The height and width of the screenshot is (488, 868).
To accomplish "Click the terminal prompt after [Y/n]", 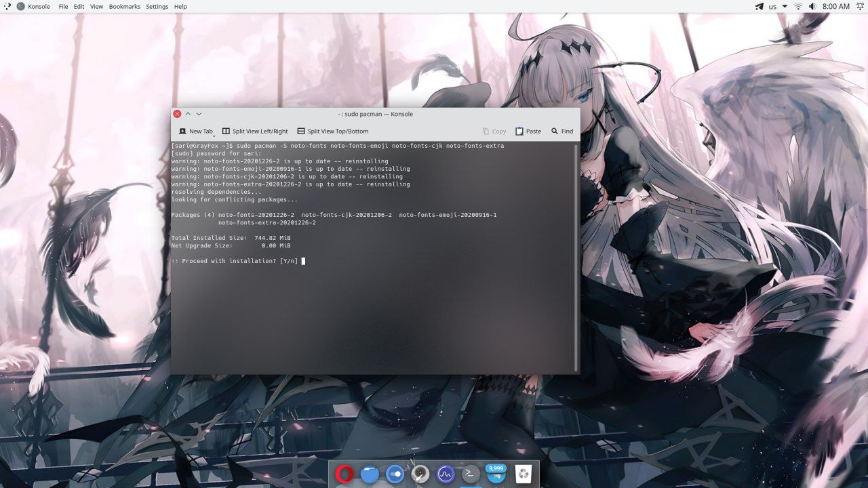I will (303, 261).
